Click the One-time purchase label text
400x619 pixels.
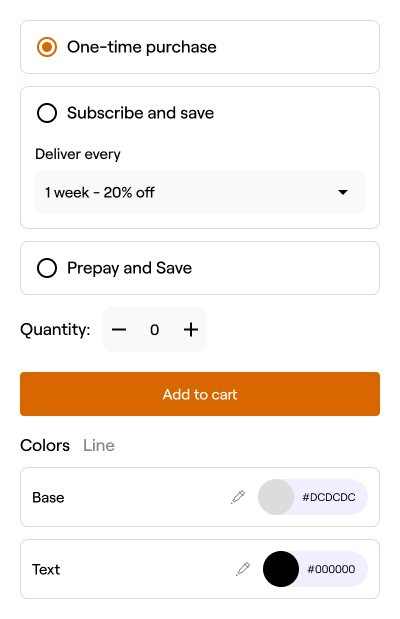point(142,47)
